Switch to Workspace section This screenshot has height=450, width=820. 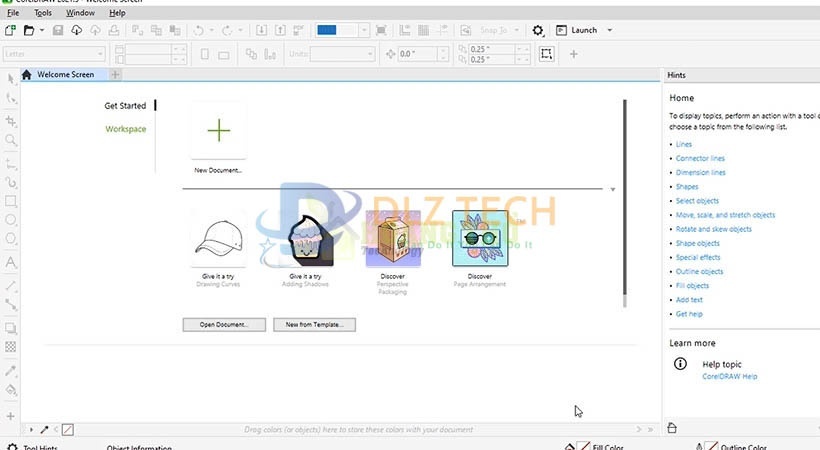[x=125, y=129]
